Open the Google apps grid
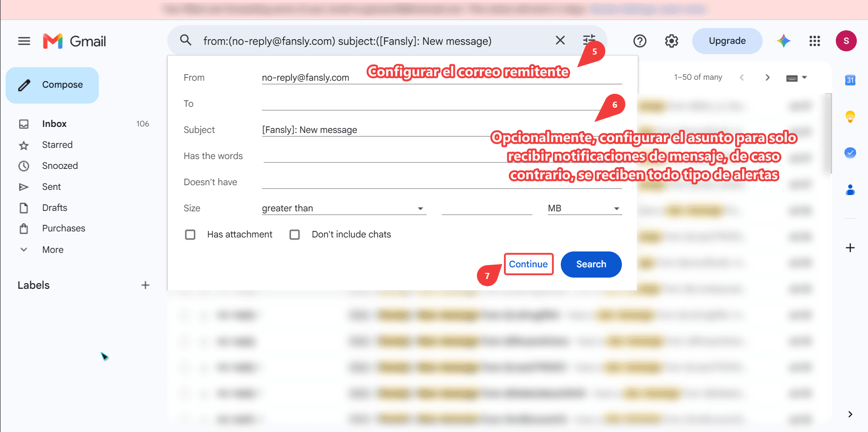Image resolution: width=868 pixels, height=432 pixels. tap(814, 41)
